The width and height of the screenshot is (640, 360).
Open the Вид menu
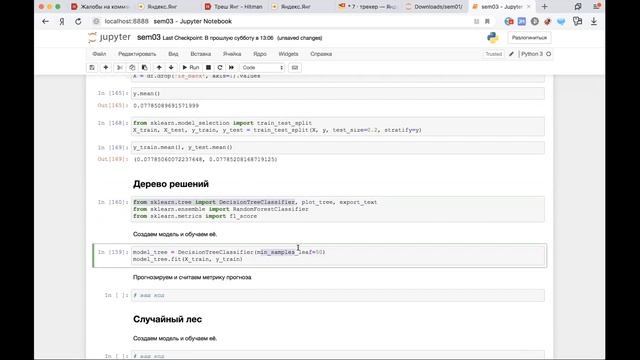click(173, 54)
